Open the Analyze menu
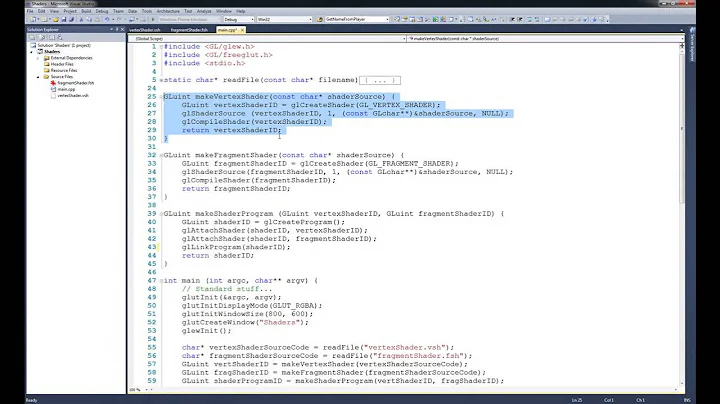 coord(204,11)
